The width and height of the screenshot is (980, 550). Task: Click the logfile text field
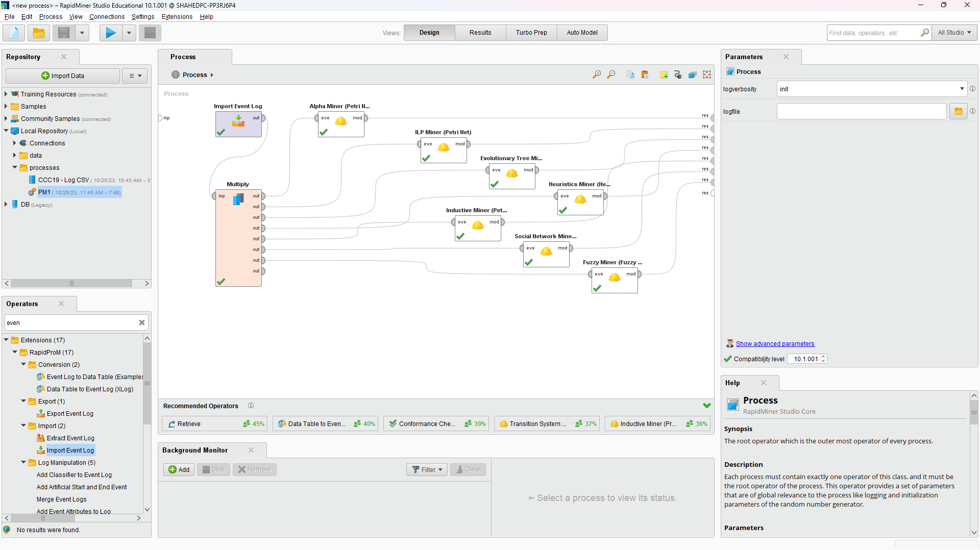pyautogui.click(x=862, y=111)
